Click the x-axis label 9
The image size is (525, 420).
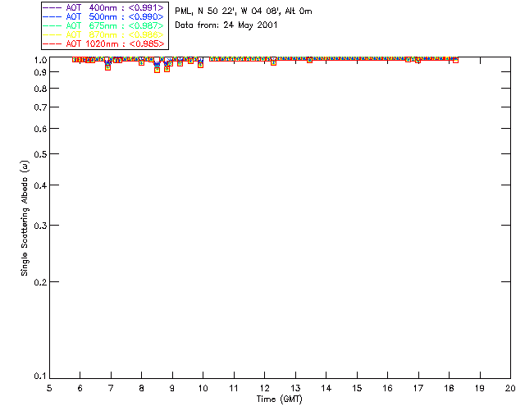click(x=172, y=388)
